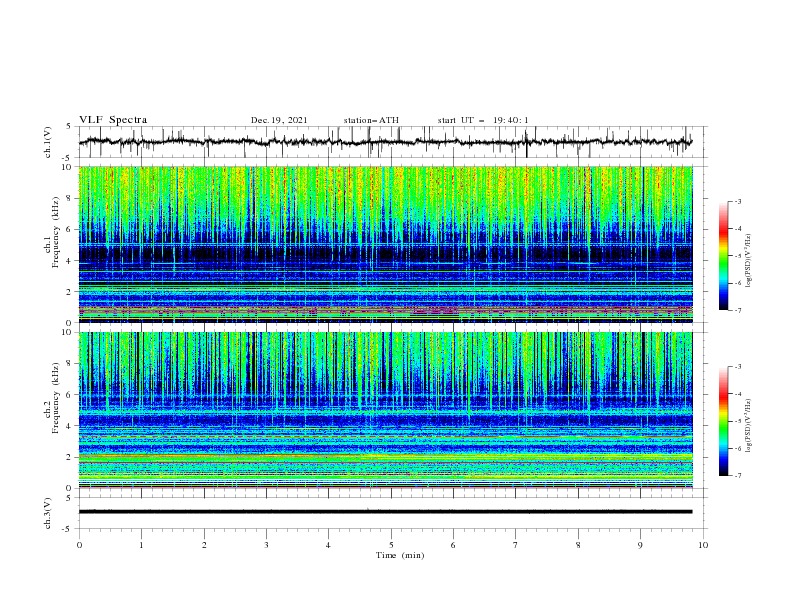The image size is (792, 612).
Task: Click the "-5" voltage tick beside ch.1(V)
Action: point(68,158)
